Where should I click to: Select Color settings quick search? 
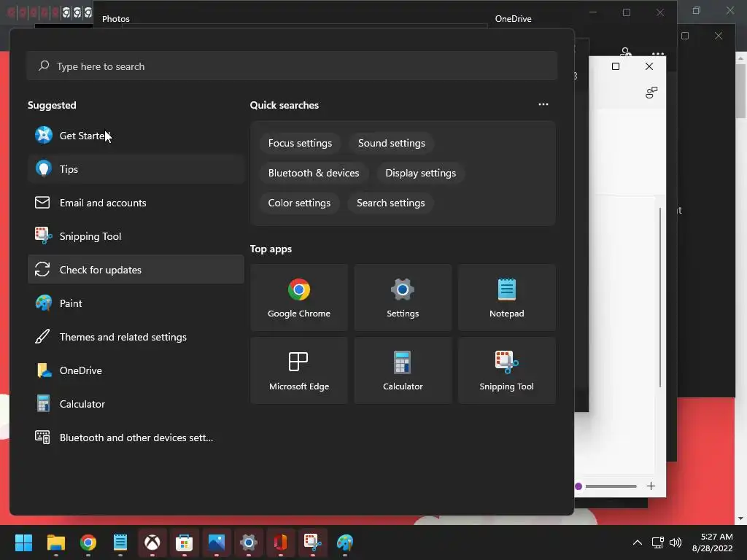[x=299, y=203]
